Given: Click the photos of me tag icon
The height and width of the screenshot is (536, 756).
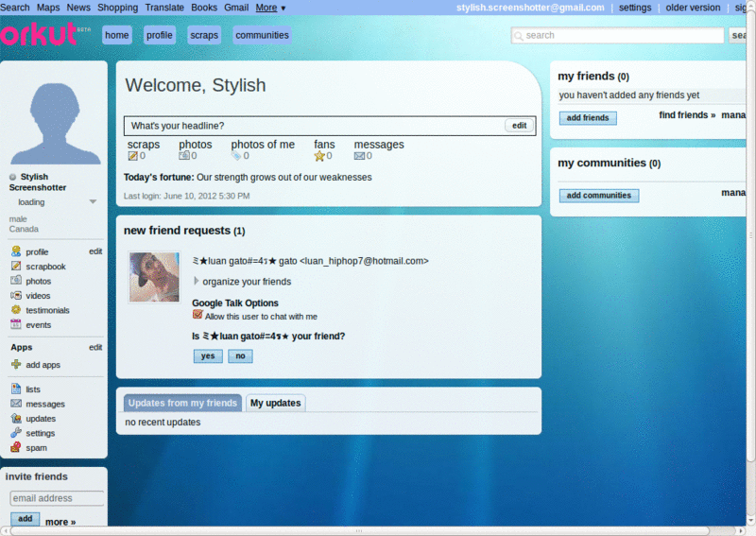Looking at the screenshot, I should point(235,156).
